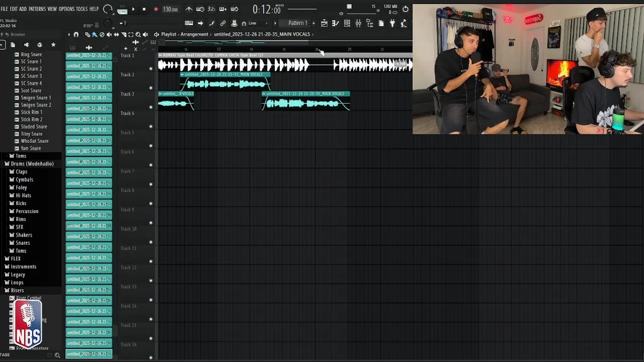Click the main pitch knob below volume
The width and height of the screenshot is (644, 362).
tap(107, 23)
